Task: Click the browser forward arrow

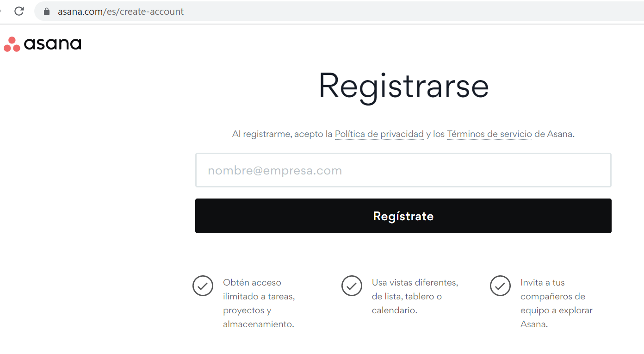Action: 1,12
